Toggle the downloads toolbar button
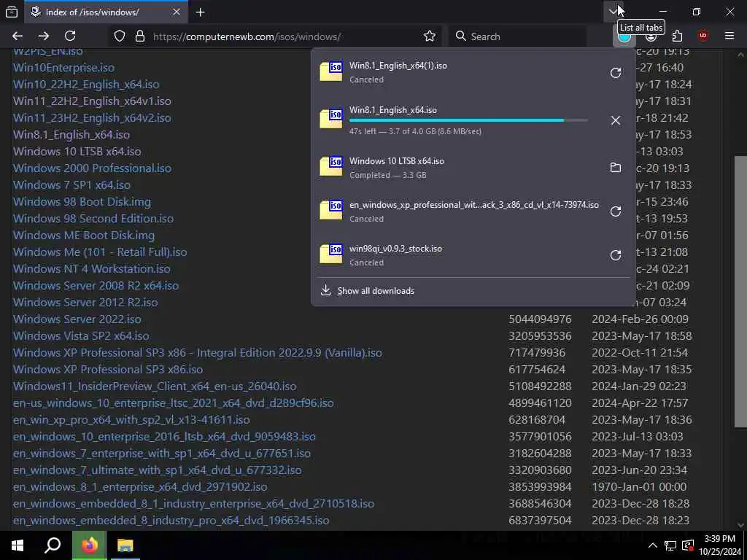The image size is (747, 560). [x=624, y=36]
